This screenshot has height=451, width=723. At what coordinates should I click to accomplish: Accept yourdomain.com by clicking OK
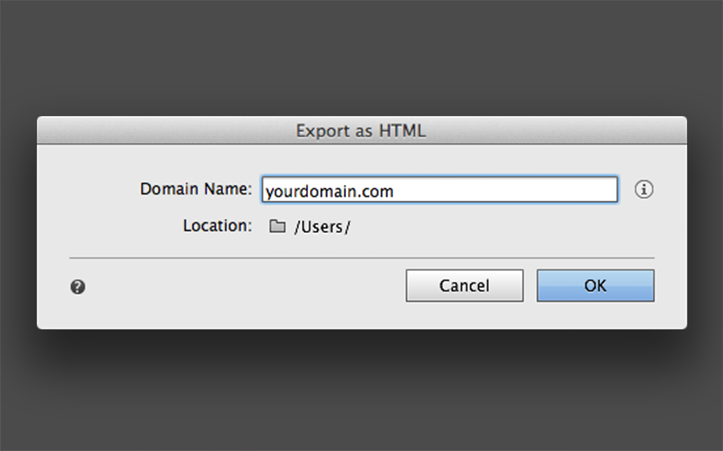[x=595, y=285]
